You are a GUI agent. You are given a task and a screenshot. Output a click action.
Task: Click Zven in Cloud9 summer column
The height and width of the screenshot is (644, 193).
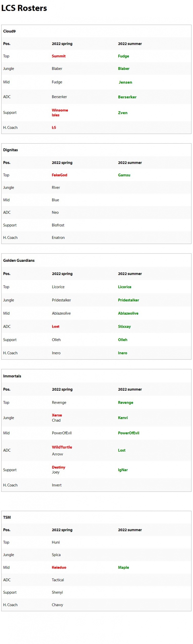(123, 113)
